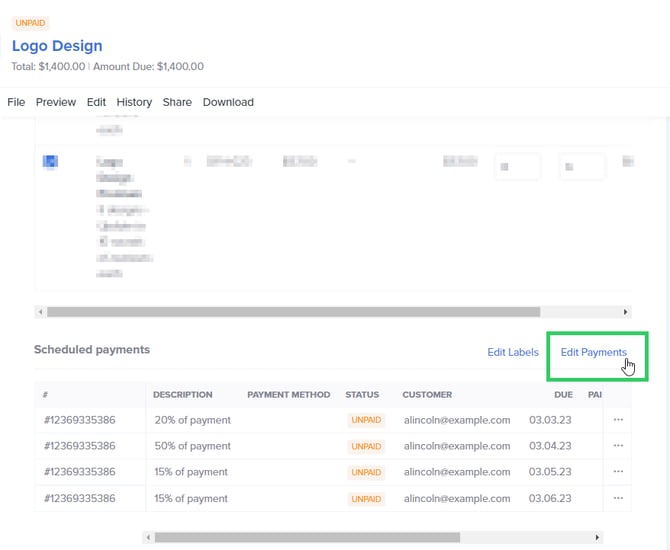
Task: Open the Preview menu item
Action: click(x=56, y=102)
